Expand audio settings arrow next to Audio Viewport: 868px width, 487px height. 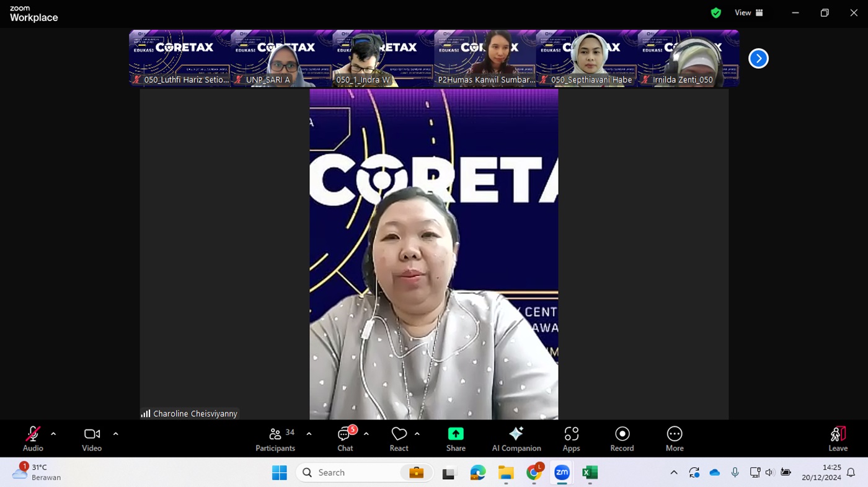click(53, 434)
